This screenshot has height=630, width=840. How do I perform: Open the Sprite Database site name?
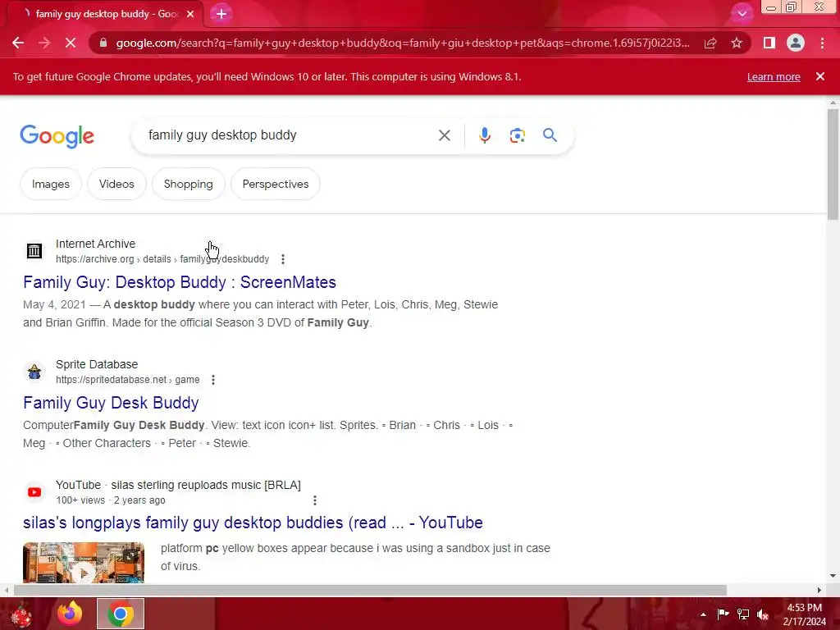(x=97, y=364)
